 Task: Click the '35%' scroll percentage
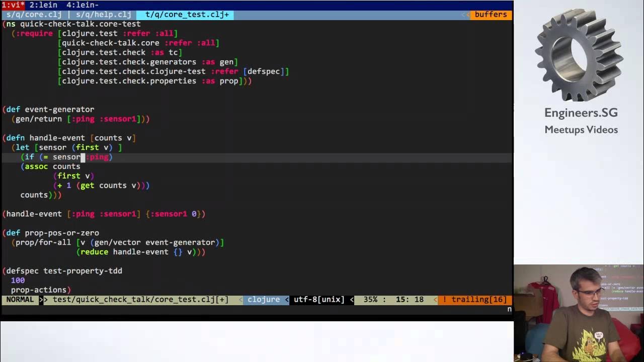click(370, 300)
